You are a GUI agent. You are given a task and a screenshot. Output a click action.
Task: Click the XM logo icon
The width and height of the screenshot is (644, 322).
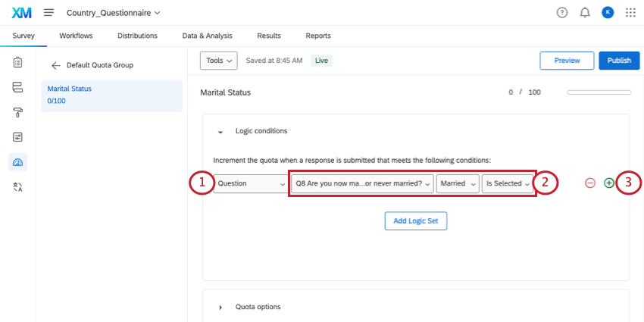coord(21,13)
